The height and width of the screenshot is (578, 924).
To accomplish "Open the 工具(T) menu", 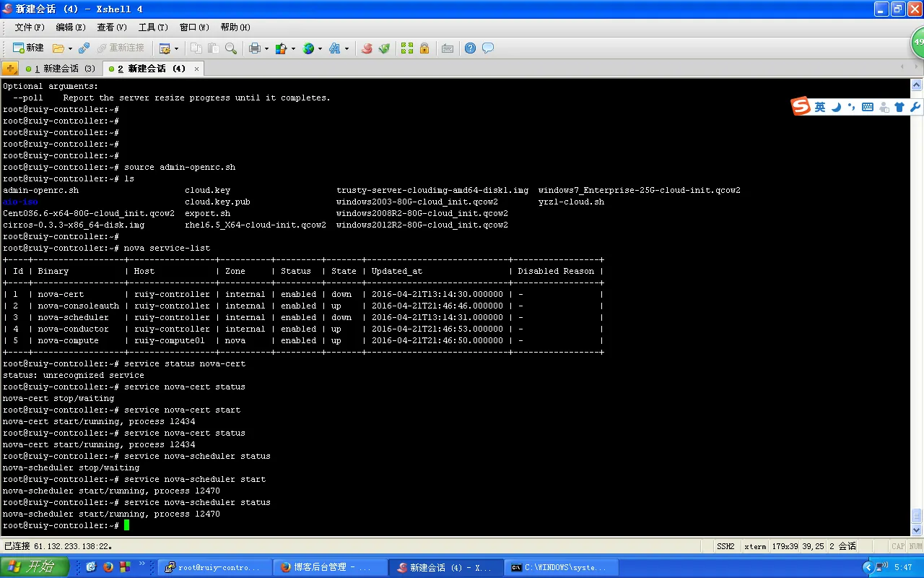I will click(153, 27).
